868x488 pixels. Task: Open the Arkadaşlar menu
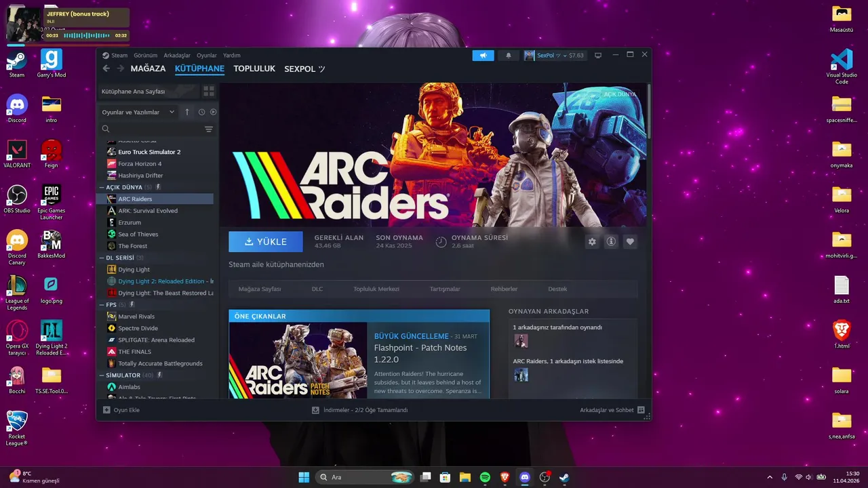[x=177, y=56]
